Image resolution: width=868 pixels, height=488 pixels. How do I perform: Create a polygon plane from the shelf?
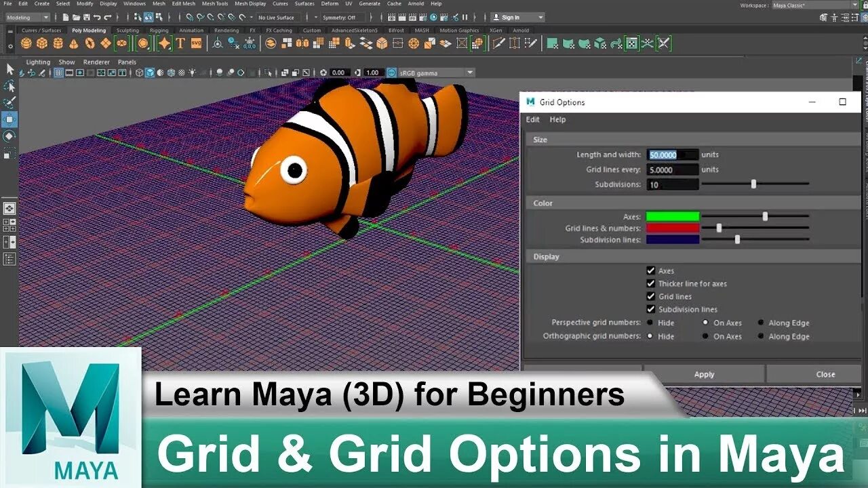tap(106, 43)
